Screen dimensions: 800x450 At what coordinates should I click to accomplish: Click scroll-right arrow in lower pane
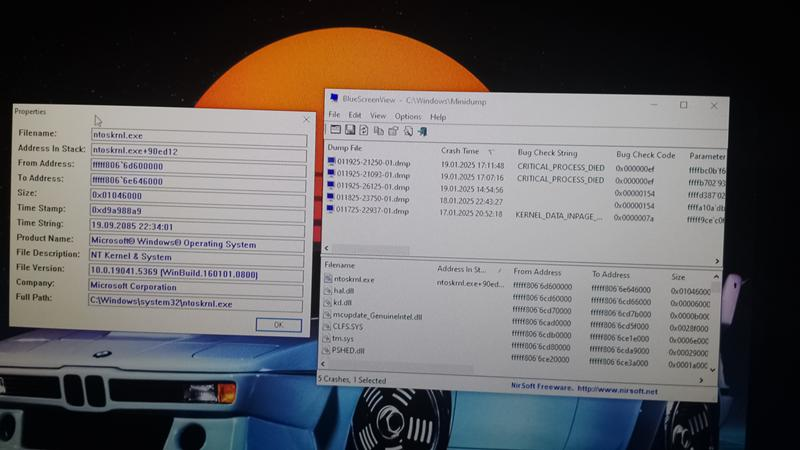point(701,380)
